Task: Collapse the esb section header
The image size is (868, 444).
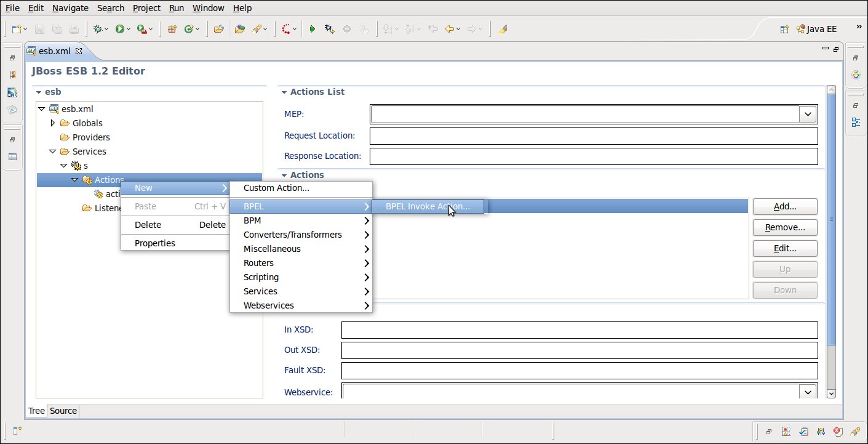Action: coord(39,92)
